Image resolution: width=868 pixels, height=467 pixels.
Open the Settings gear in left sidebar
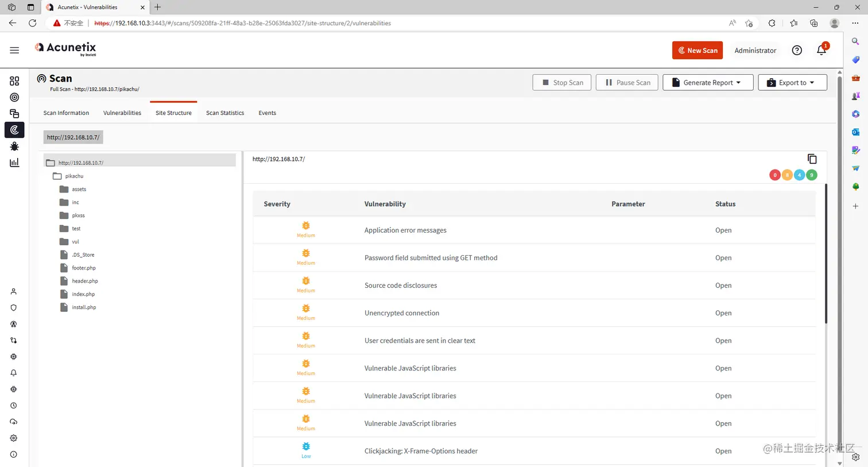click(x=14, y=438)
